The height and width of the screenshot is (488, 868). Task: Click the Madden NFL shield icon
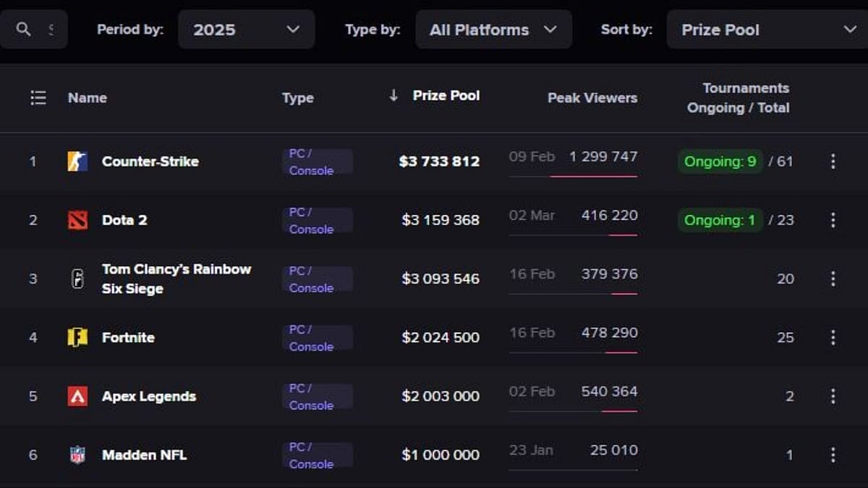coord(77,455)
